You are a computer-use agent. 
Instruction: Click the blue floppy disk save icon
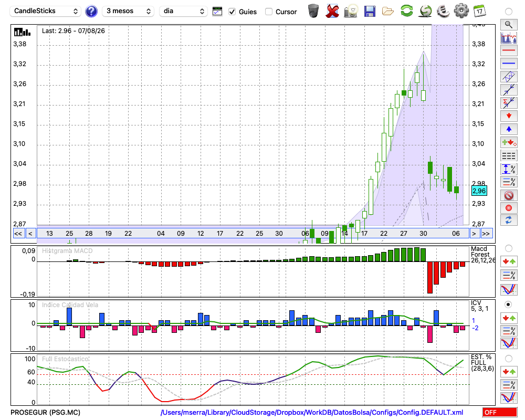370,12
